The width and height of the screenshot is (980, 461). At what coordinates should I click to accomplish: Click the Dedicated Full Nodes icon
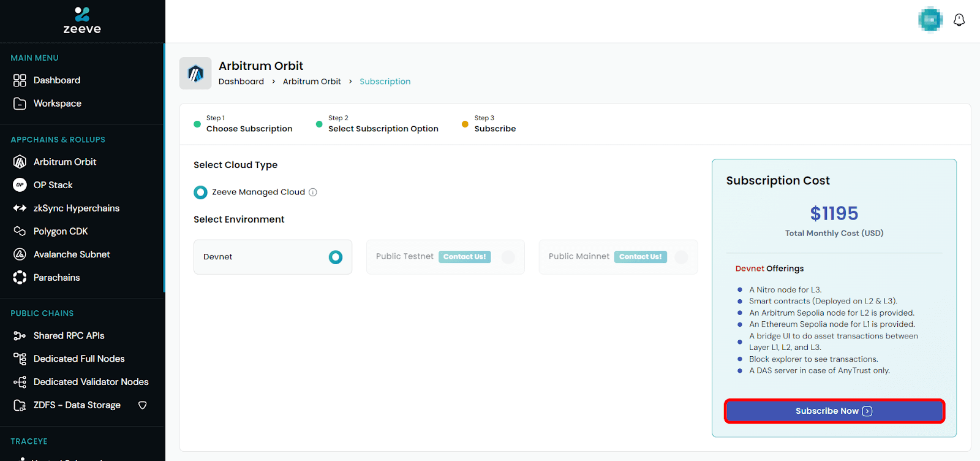pyautogui.click(x=20, y=359)
